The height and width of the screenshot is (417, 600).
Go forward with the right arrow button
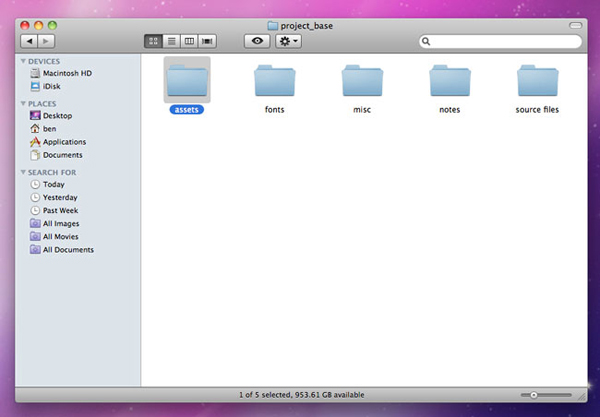point(46,41)
